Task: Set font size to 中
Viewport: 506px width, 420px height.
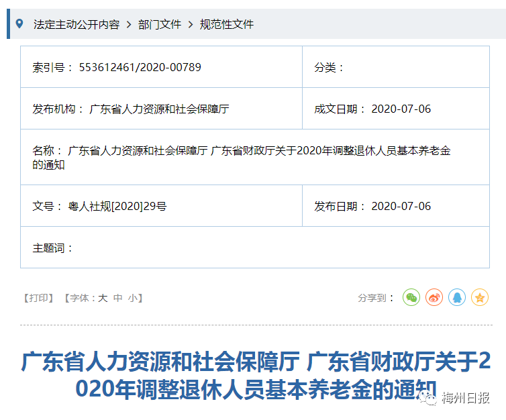Action: (118, 298)
